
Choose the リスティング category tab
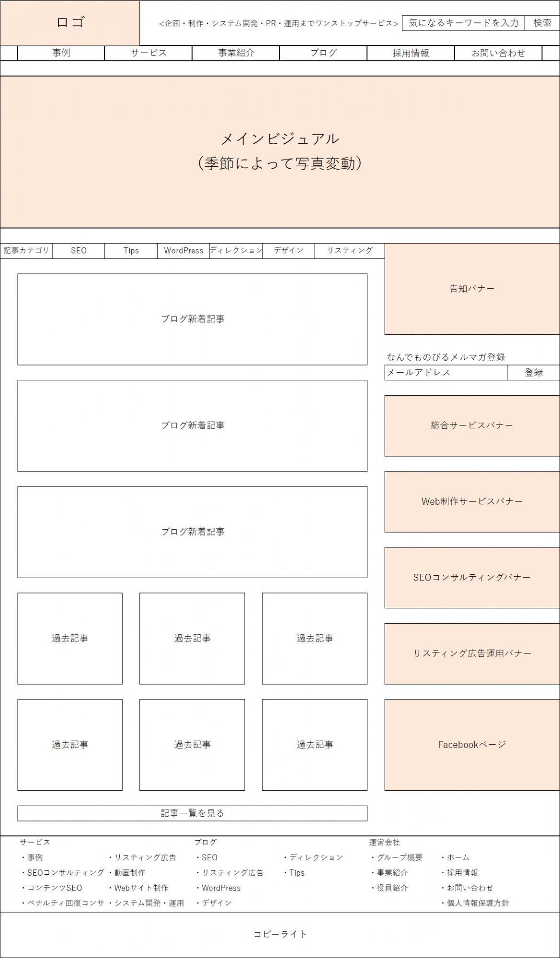click(x=350, y=251)
